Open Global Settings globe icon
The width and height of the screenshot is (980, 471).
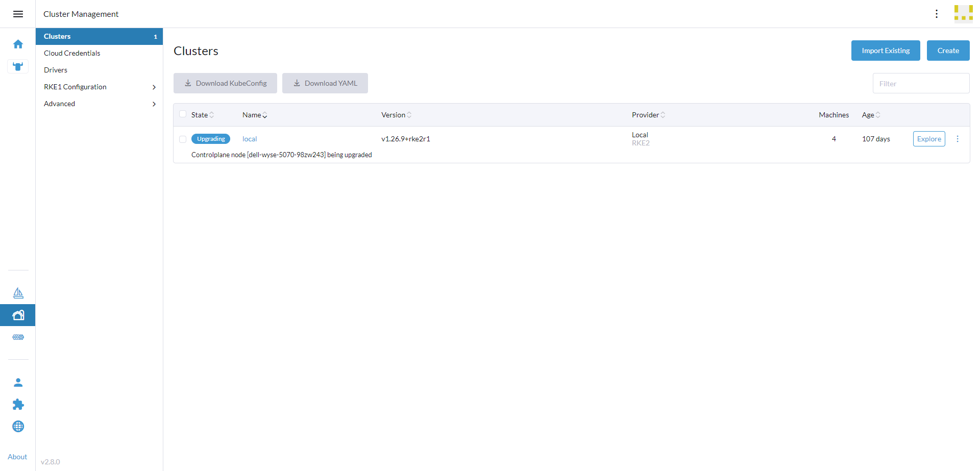18,427
